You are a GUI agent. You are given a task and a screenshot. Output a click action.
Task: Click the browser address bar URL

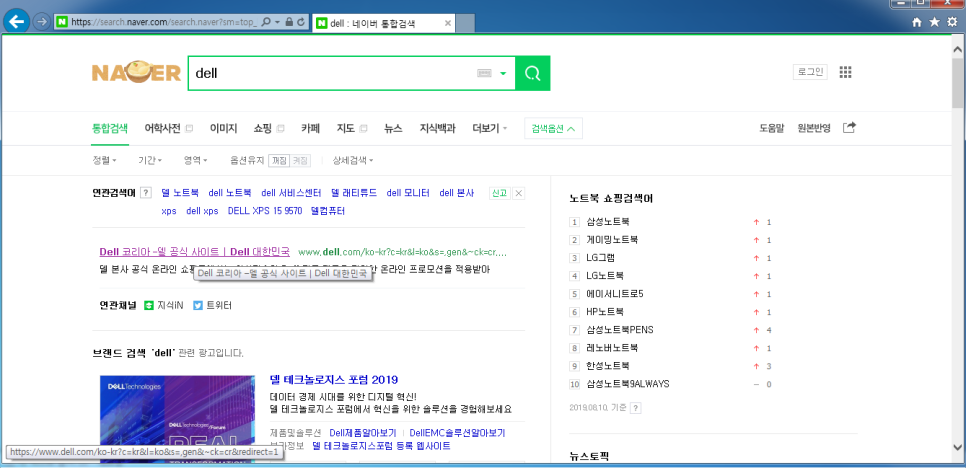[163, 22]
